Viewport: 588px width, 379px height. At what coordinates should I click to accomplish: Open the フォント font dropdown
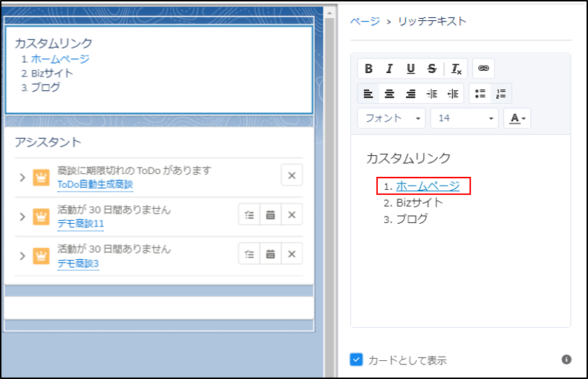click(x=391, y=118)
